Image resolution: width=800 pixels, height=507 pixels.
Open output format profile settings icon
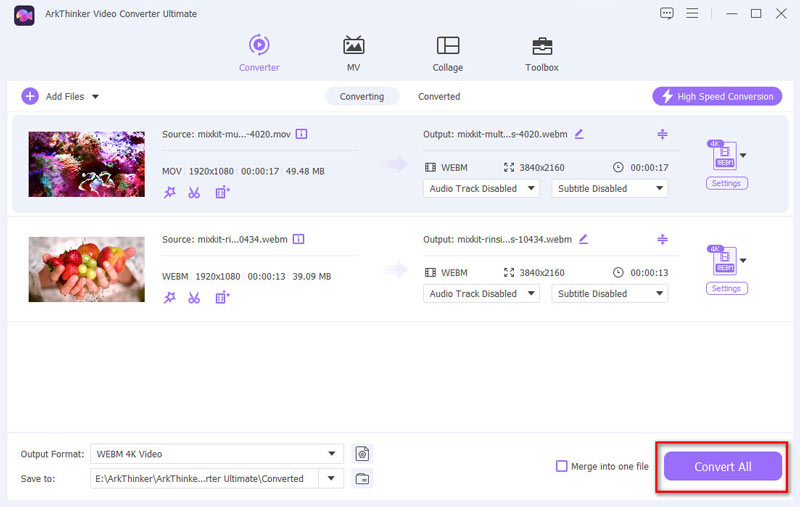[x=362, y=453]
